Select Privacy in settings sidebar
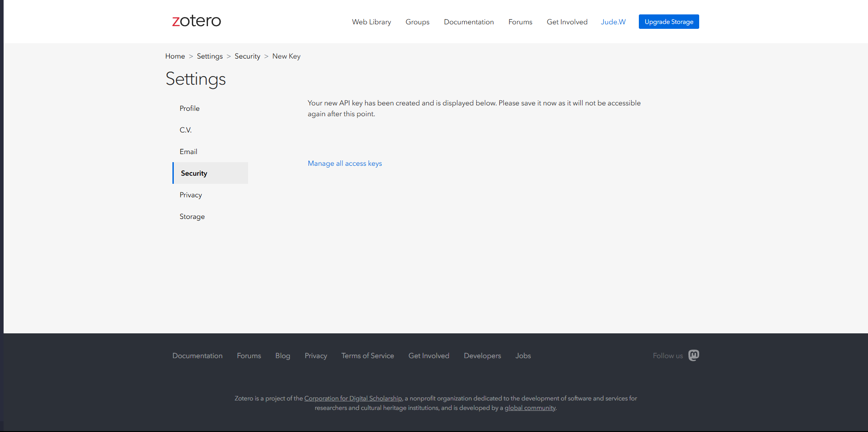Screen dimensions: 868x432 pos(190,195)
